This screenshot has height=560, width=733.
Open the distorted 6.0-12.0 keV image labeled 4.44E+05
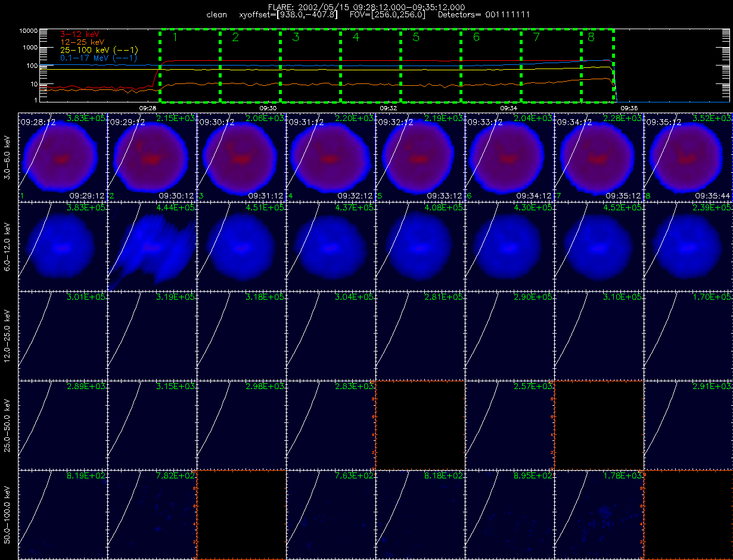click(152, 246)
